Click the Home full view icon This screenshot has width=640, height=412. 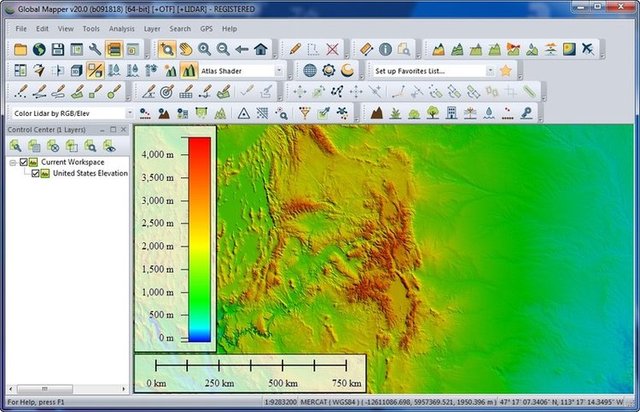point(260,49)
